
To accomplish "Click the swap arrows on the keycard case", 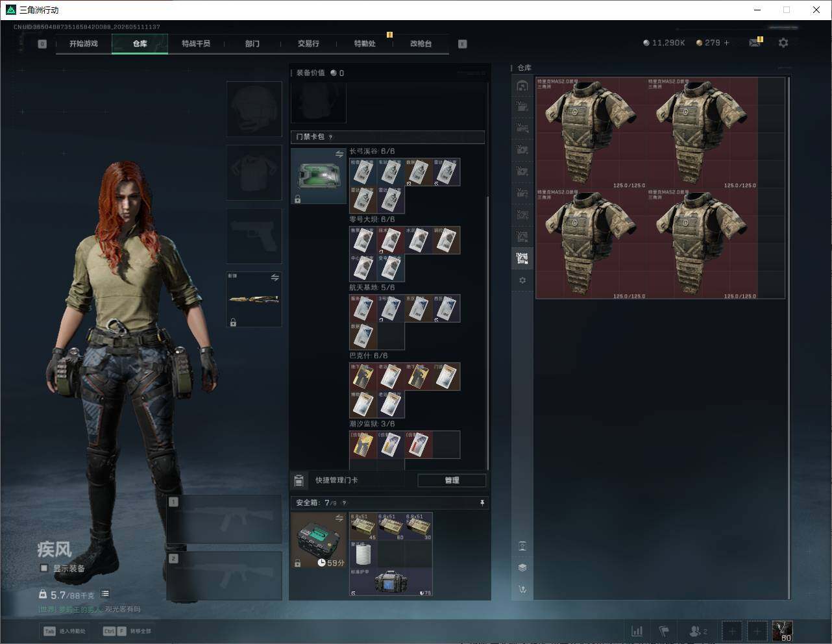I will click(x=339, y=154).
